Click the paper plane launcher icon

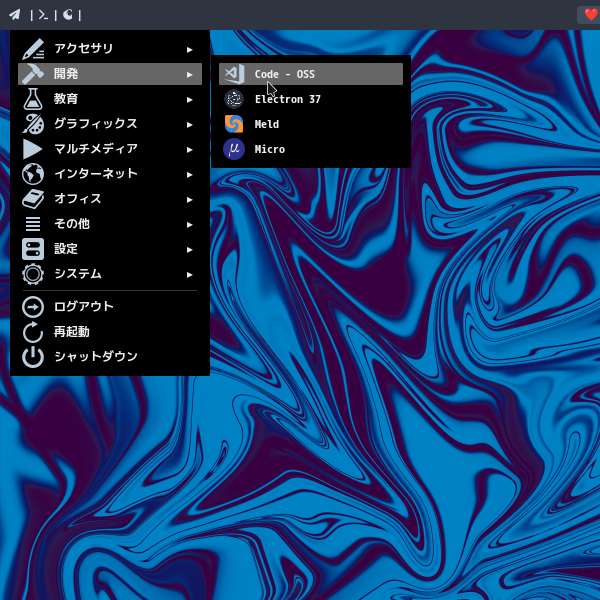14,14
